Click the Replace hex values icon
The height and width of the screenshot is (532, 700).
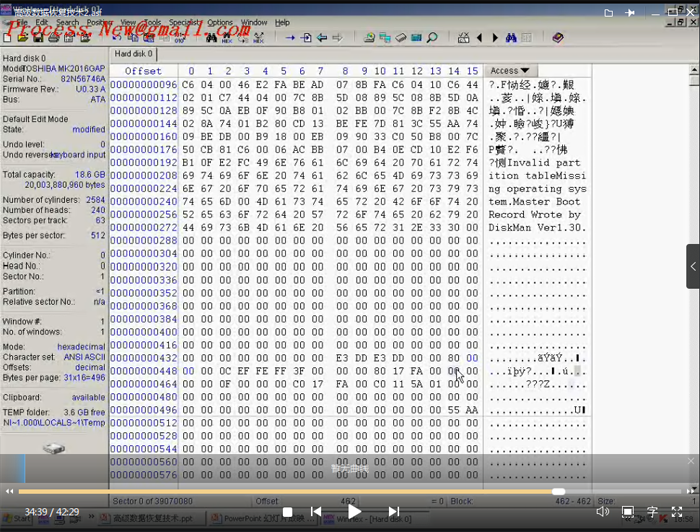[258, 38]
